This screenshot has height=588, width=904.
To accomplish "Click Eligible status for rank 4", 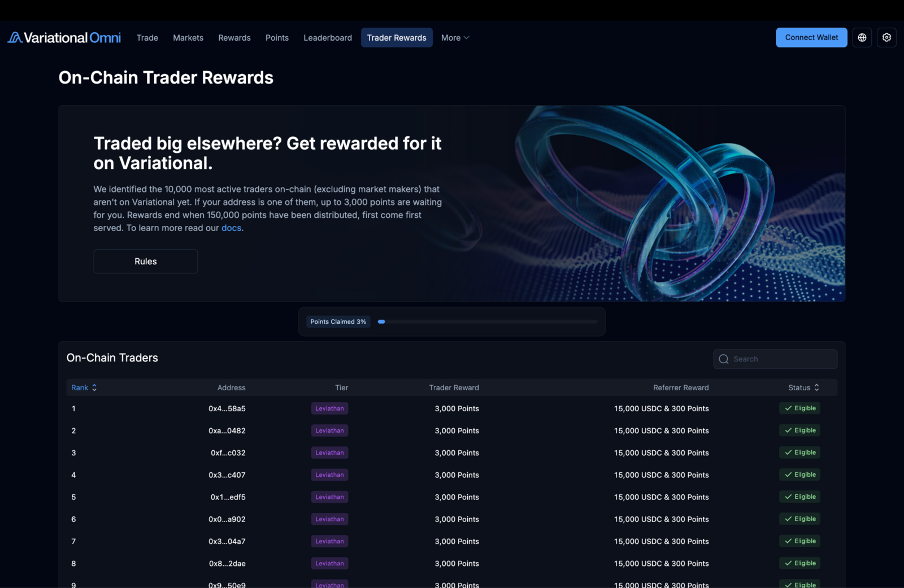I will click(x=799, y=474).
